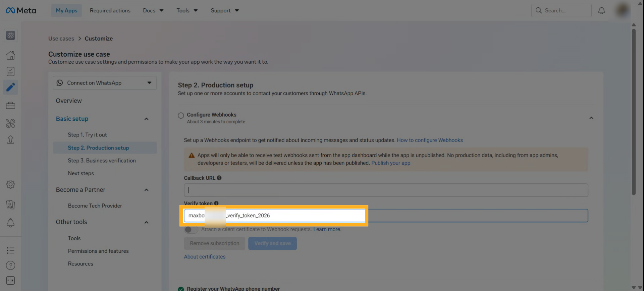
Task: Click the 'Step 2. Production setup' heading
Action: click(215, 85)
